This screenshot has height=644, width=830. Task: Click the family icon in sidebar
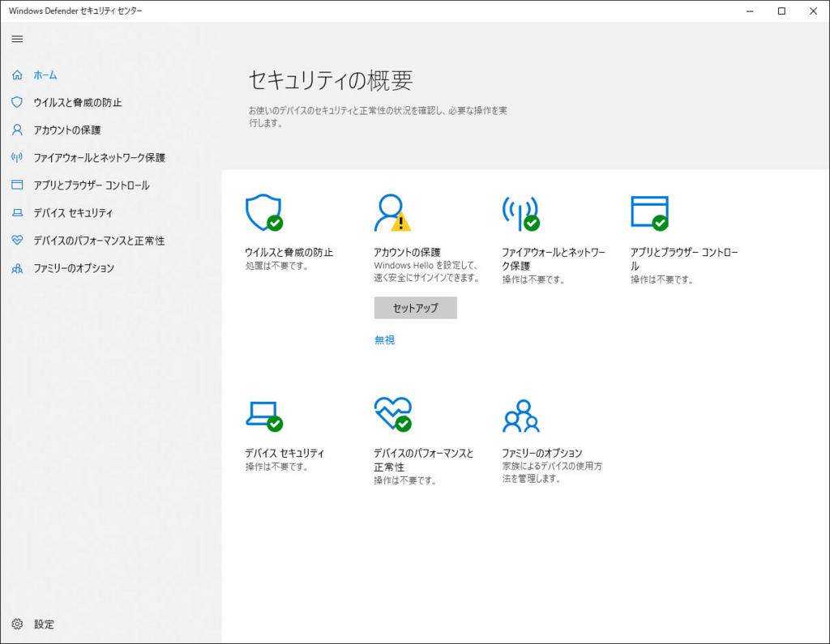17,268
